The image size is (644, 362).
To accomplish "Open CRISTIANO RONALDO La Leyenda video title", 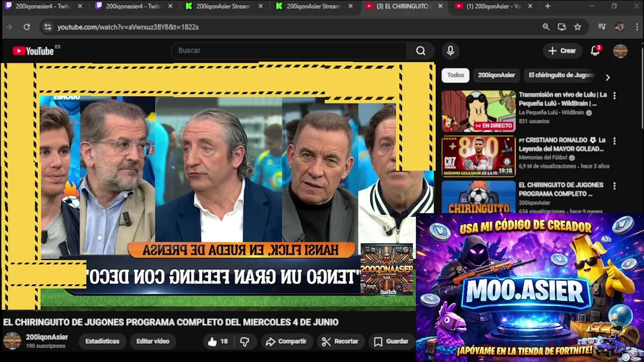I will tap(561, 144).
